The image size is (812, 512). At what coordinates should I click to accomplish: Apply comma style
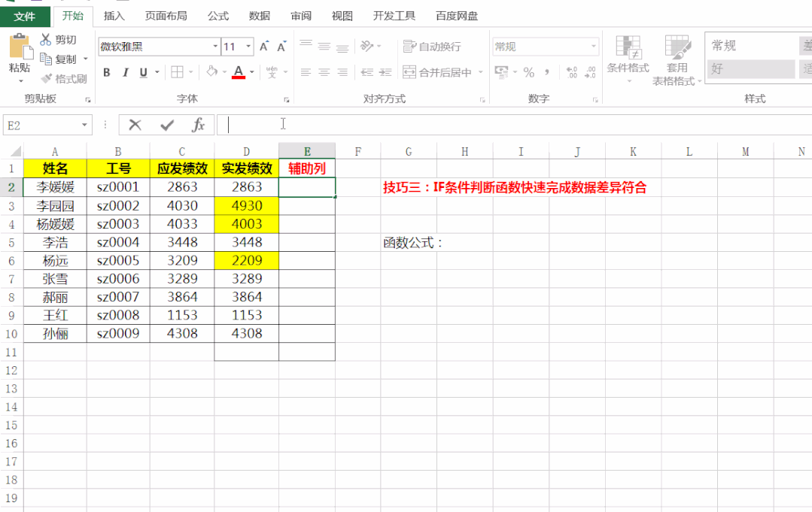547,72
